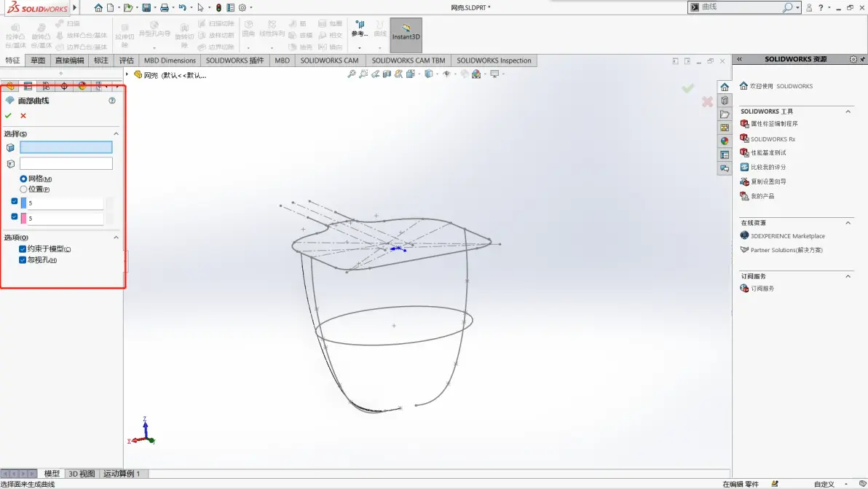Image resolution: width=868 pixels, height=489 pixels.
Task: Switch to the MBD Dimensions tab
Action: click(x=170, y=60)
